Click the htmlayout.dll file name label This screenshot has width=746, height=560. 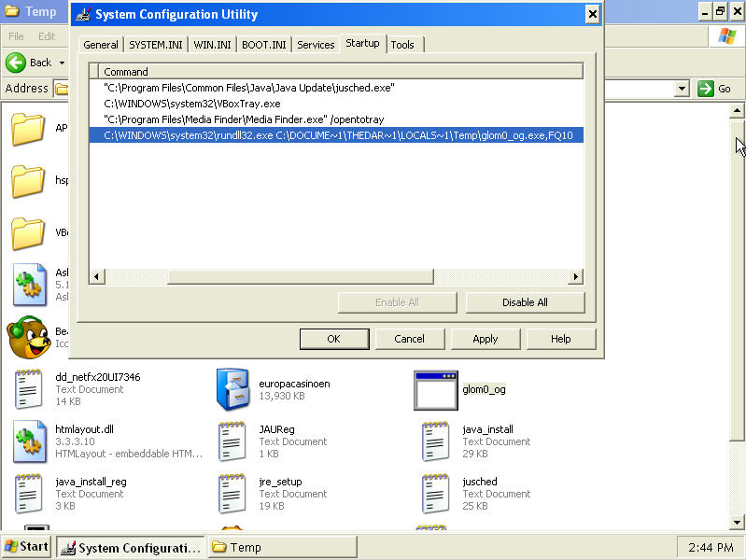84,429
